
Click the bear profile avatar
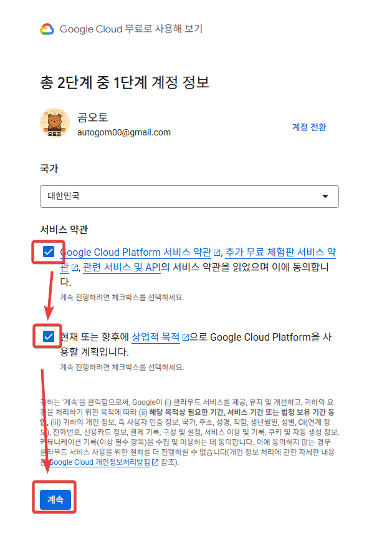[54, 123]
